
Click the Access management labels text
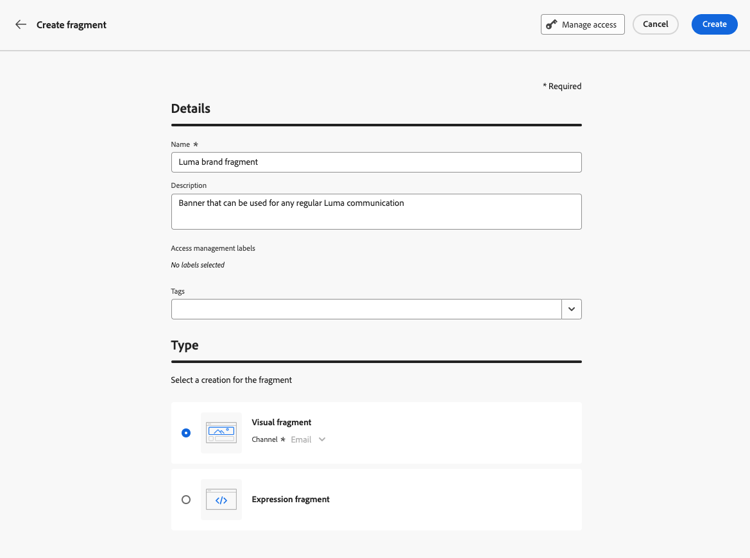(x=213, y=248)
